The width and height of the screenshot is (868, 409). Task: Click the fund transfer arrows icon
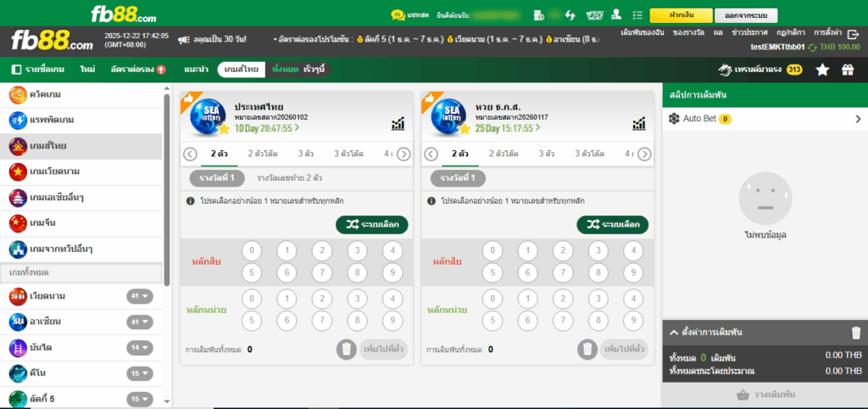570,15
